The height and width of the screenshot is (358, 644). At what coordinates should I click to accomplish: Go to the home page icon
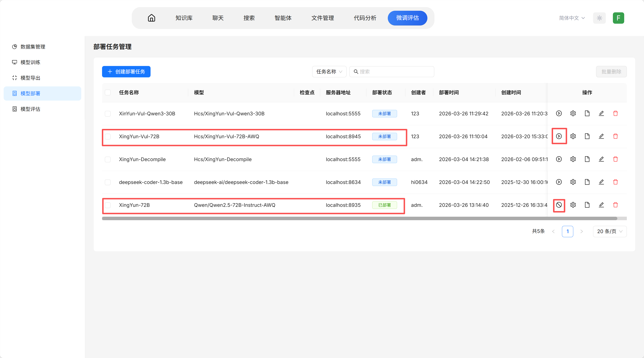coord(152,18)
